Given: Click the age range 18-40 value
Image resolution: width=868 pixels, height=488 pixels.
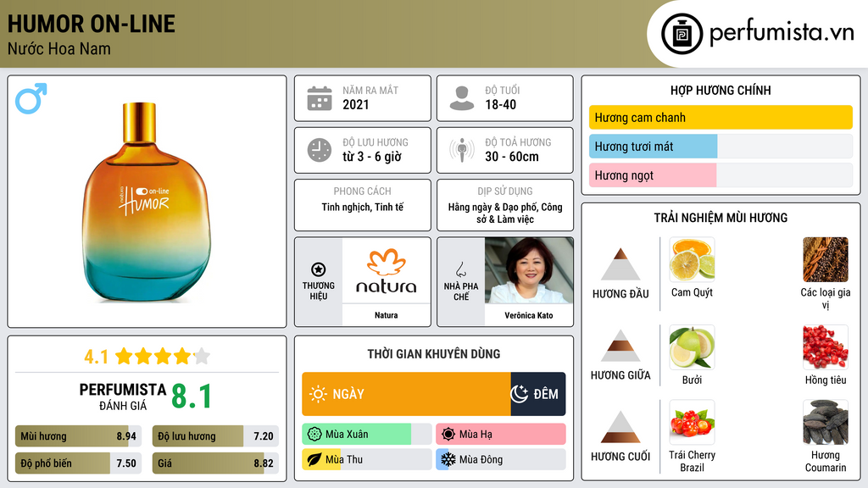Looking at the screenshot, I should tap(500, 104).
